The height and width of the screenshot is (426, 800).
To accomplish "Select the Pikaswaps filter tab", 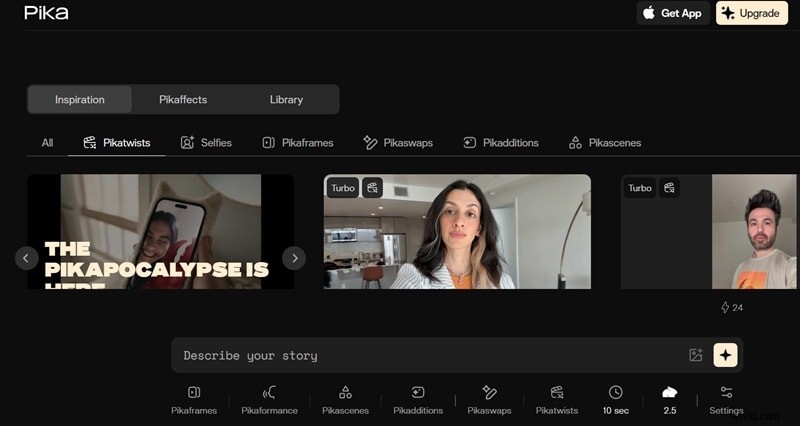I will pos(398,143).
